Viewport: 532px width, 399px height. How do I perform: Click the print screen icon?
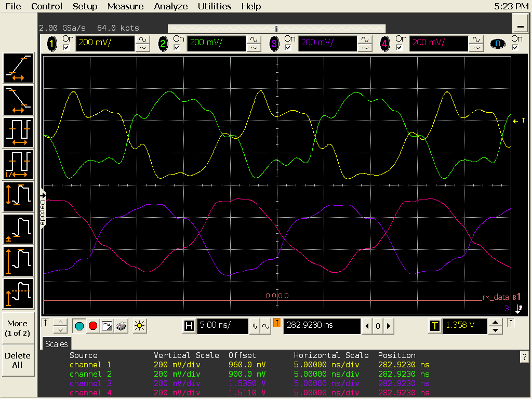coord(121,326)
